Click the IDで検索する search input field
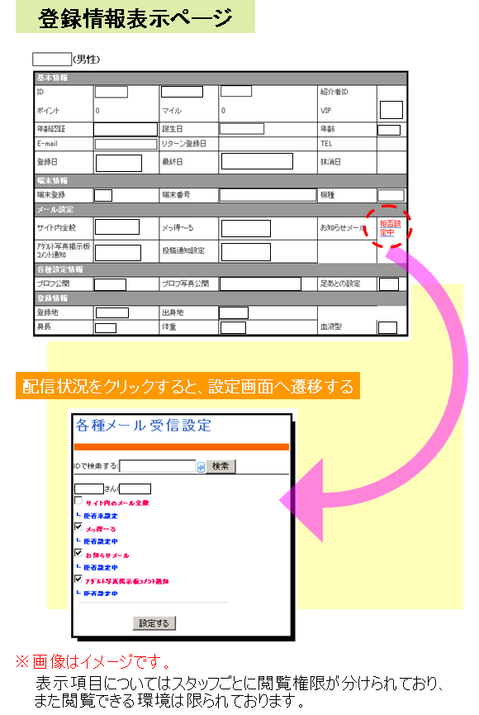This screenshot has width=479, height=715. pyautogui.click(x=157, y=466)
